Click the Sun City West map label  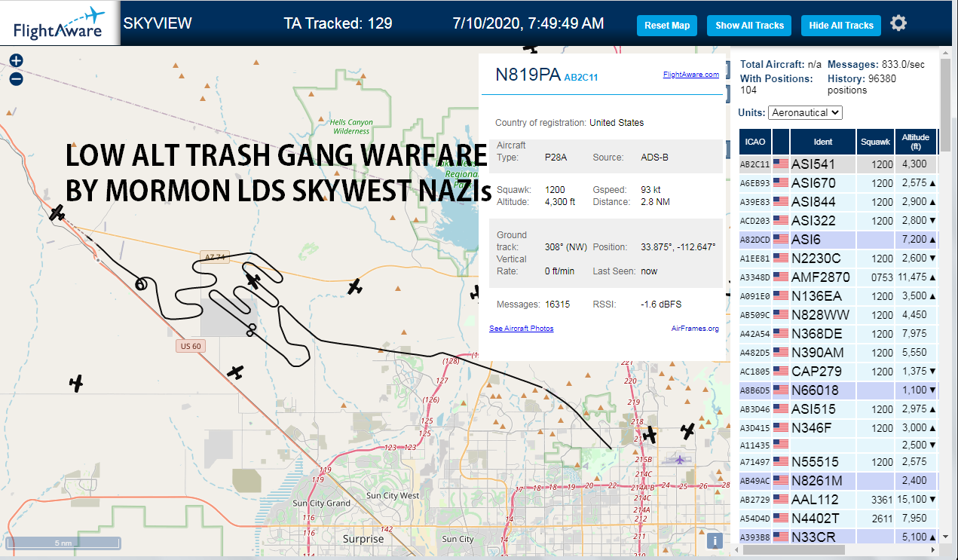coord(393,495)
